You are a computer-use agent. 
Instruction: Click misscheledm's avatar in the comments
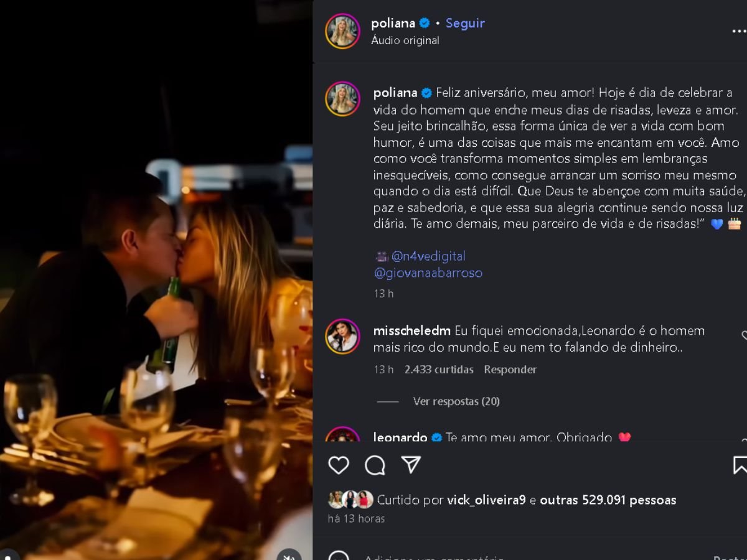tap(342, 337)
